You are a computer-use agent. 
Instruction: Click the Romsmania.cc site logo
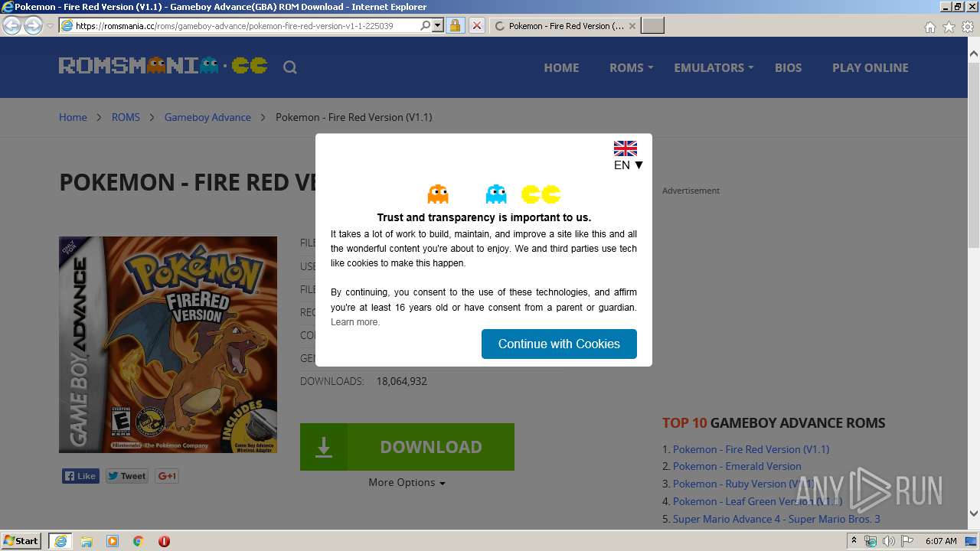[x=163, y=66]
